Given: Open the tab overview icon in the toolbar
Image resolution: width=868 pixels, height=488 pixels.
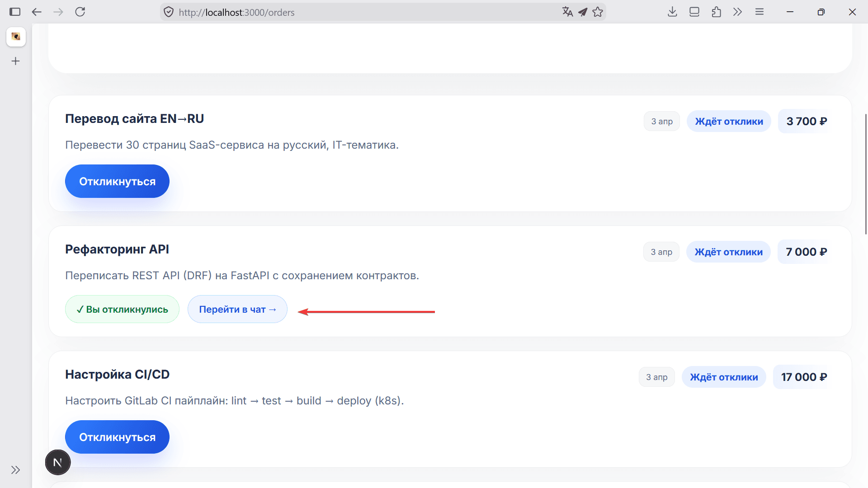Looking at the screenshot, I should (694, 12).
